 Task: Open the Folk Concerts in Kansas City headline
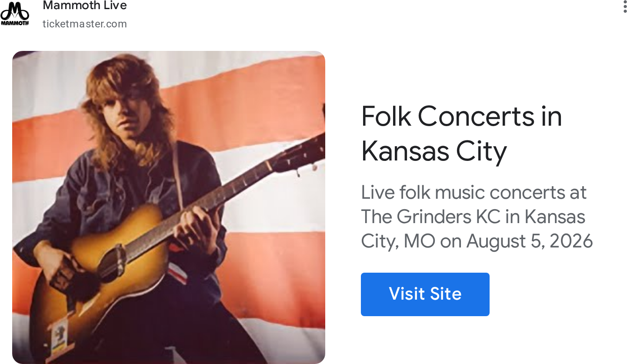462,134
